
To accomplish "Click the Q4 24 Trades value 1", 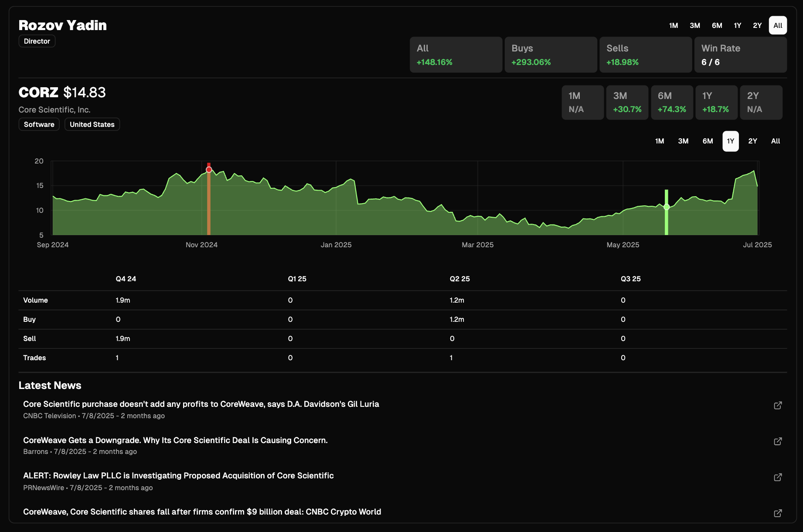I will (x=117, y=358).
